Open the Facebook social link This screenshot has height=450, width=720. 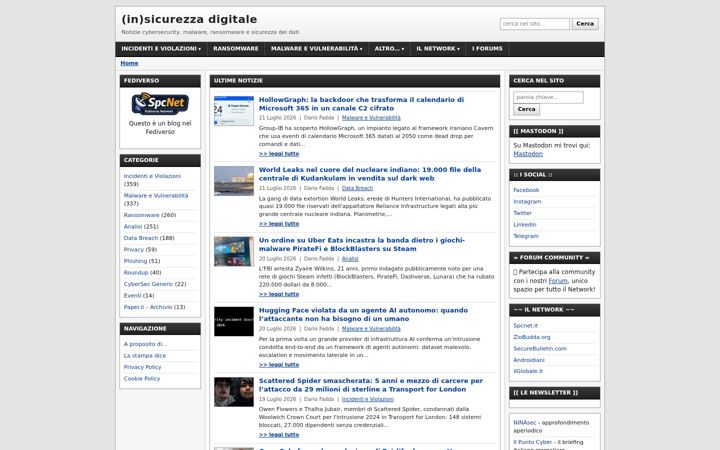526,190
